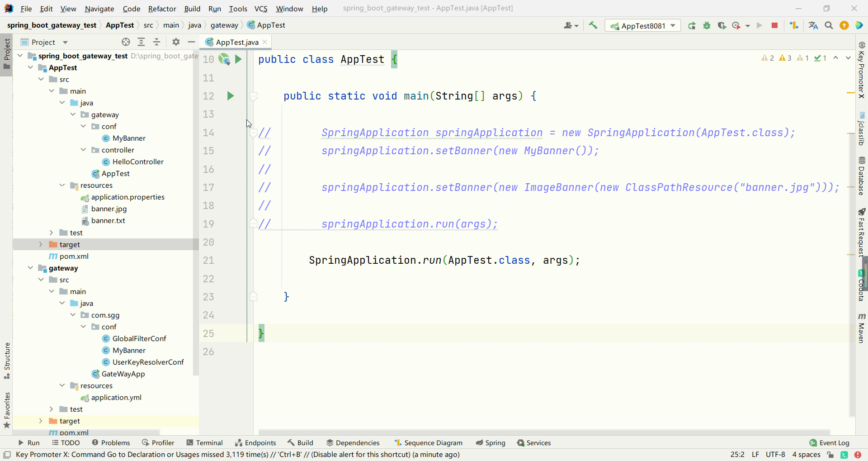The height and width of the screenshot is (461, 868).
Task: Rerun AppTest8081 with the rerun icon
Action: (692, 26)
